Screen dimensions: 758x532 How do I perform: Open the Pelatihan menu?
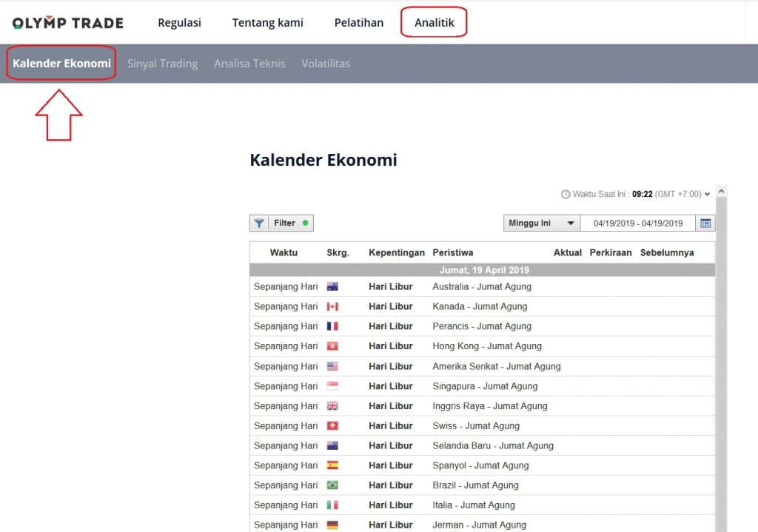coord(358,23)
